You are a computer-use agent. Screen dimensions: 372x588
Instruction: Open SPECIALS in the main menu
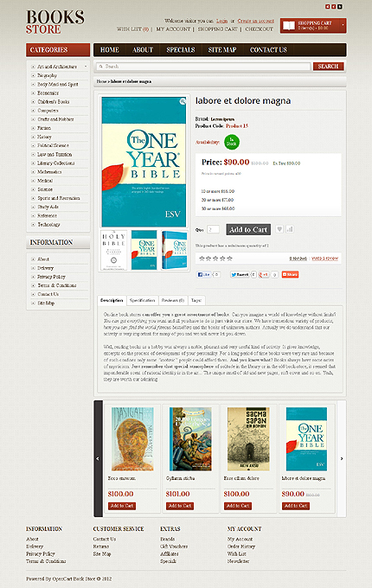(x=181, y=50)
